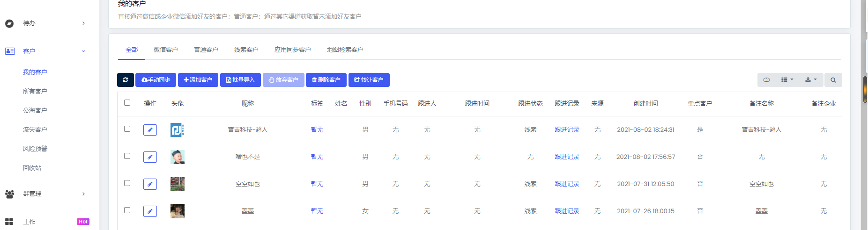Switch to the 全部 tab
868x230 pixels.
point(132,50)
